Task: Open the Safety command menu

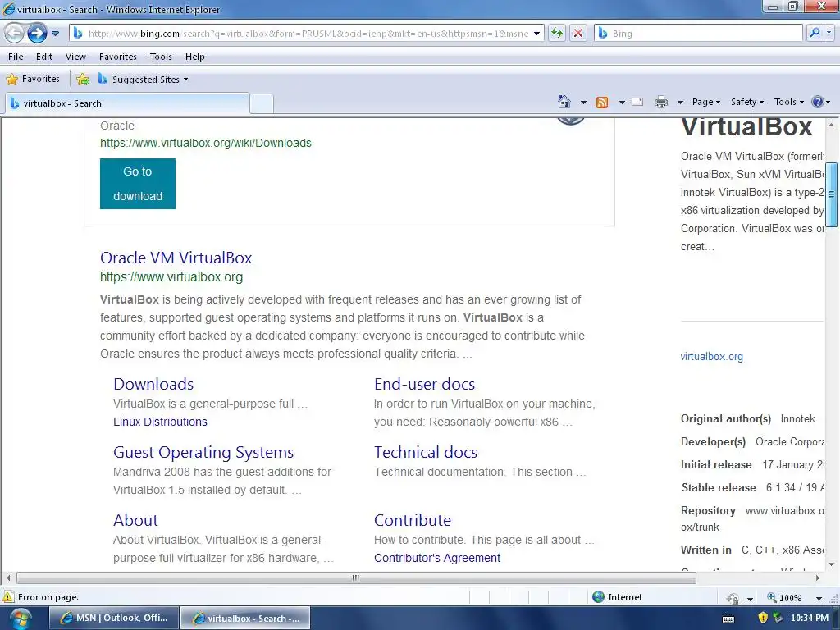Action: pyautogui.click(x=747, y=102)
